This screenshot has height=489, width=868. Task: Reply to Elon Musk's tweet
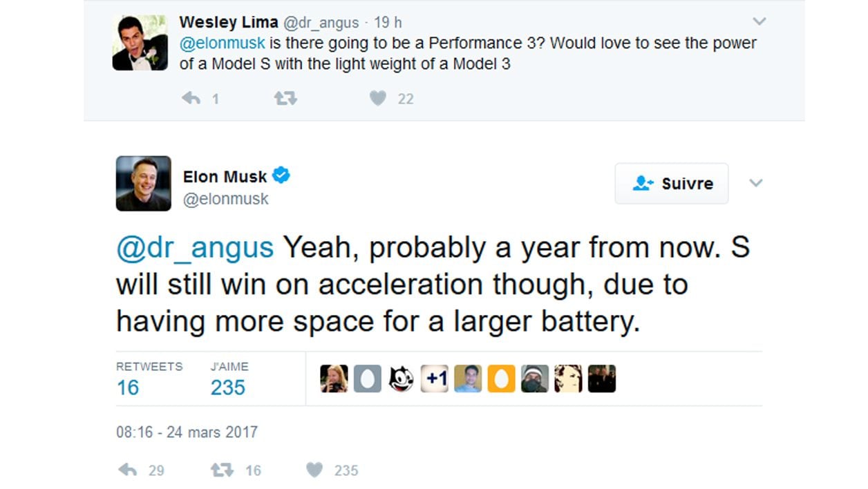point(128,470)
